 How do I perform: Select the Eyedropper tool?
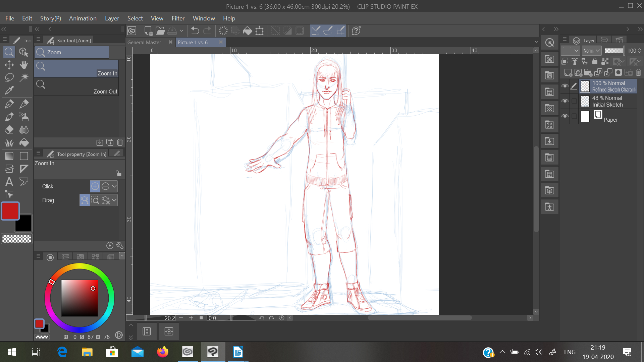[x=9, y=90]
